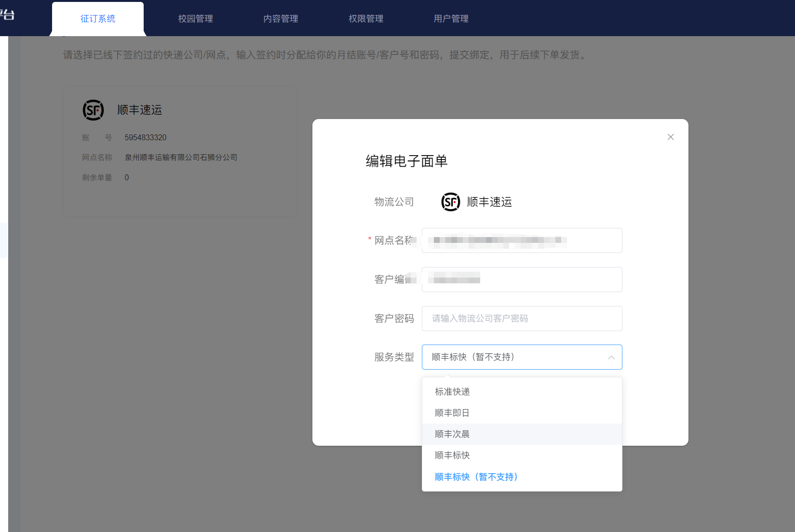The width and height of the screenshot is (795, 532).
Task: Focus the 客户密码 input field
Action: tap(522, 319)
